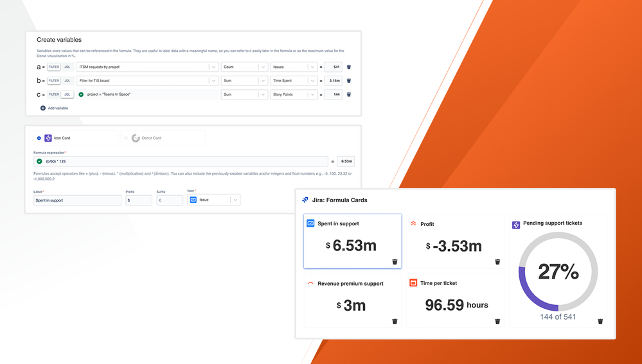Click the Spent in support card icon

pos(310,223)
